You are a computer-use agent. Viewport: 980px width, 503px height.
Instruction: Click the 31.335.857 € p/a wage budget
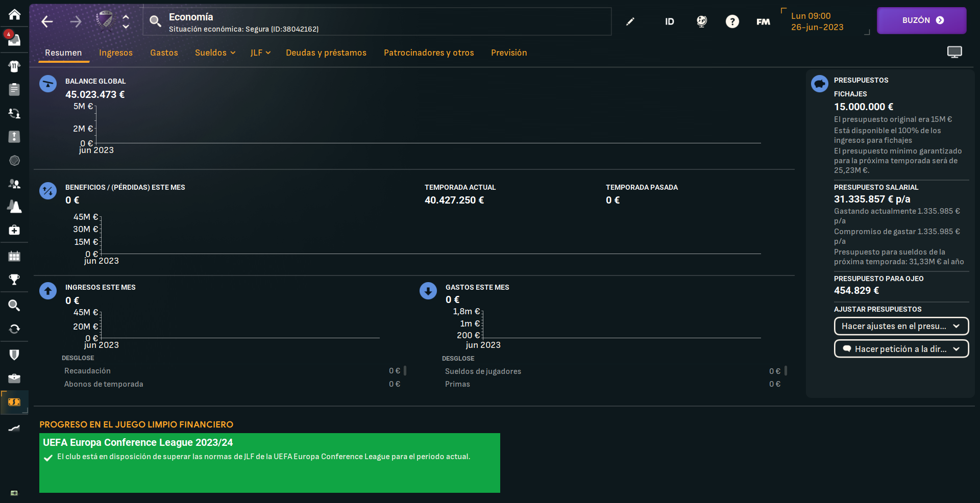[x=872, y=199]
